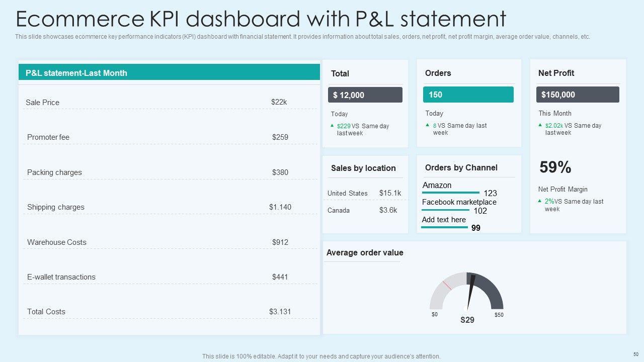The height and width of the screenshot is (362, 644).
Task: Click the $150,000 net profit box
Action: click(x=578, y=95)
